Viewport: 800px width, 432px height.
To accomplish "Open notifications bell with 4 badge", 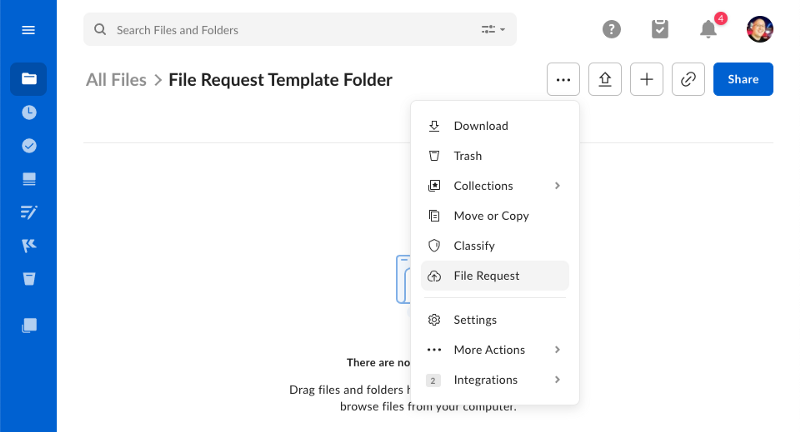I will click(x=708, y=29).
